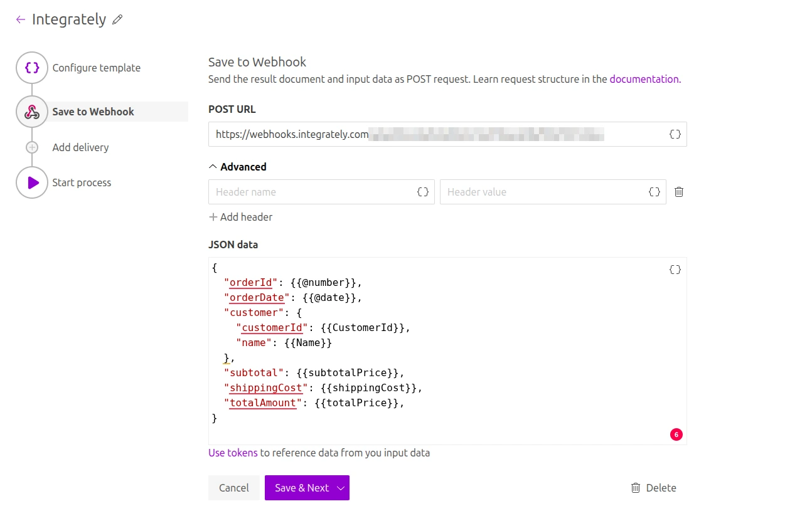Click the "shippingCost" JSON line
The height and width of the screenshot is (521, 812).
[x=323, y=388]
